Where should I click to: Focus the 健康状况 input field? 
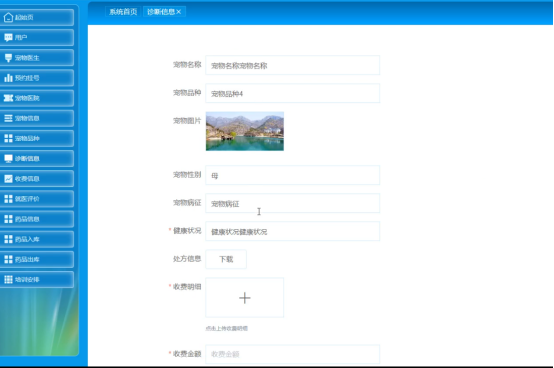[x=293, y=231]
